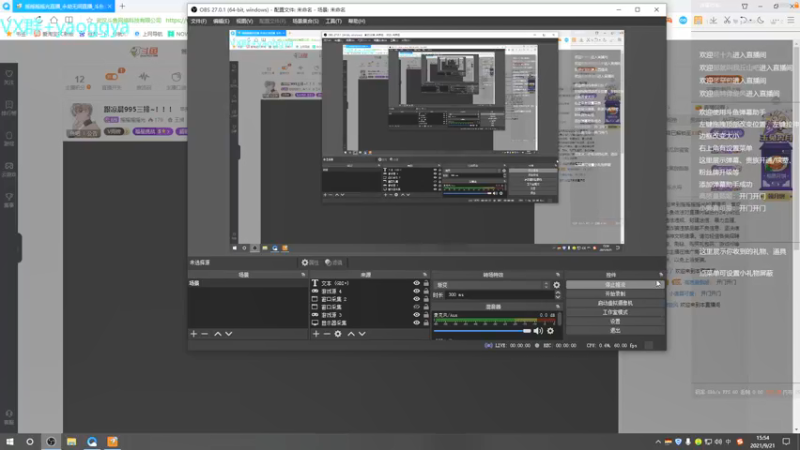Screen dimensions: 800x450
Task: Toggle visibility of the 窗口采集 2 source
Action: click(x=416, y=299)
